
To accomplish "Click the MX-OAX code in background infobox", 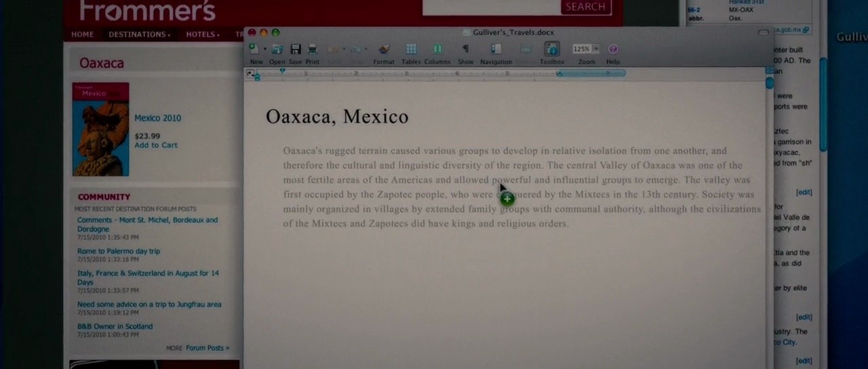I will click(x=740, y=10).
